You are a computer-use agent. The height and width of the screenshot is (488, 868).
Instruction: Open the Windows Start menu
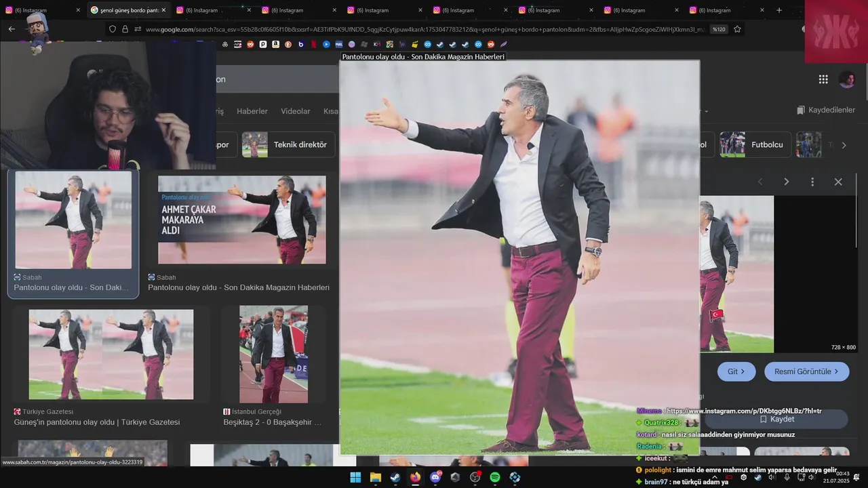355,477
